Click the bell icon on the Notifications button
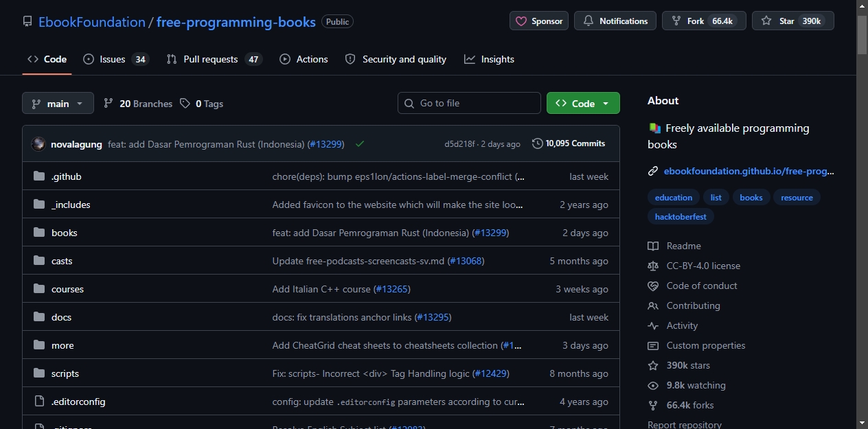The height and width of the screenshot is (429, 868). (x=589, y=21)
